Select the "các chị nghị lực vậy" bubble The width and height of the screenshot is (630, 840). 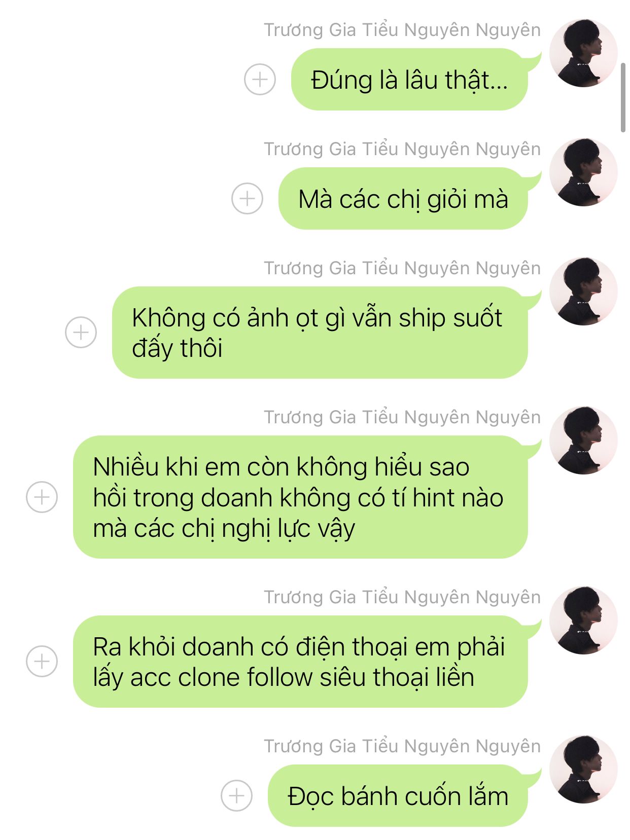point(301,497)
